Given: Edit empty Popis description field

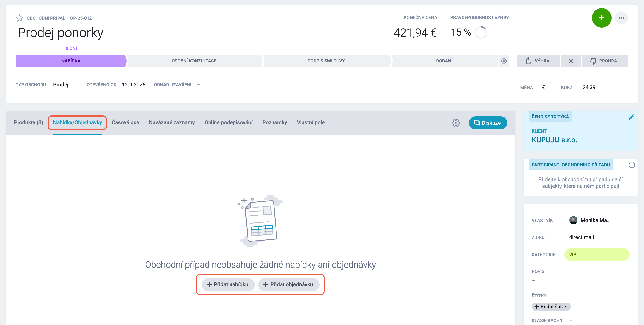Looking at the screenshot, I should [533, 281].
